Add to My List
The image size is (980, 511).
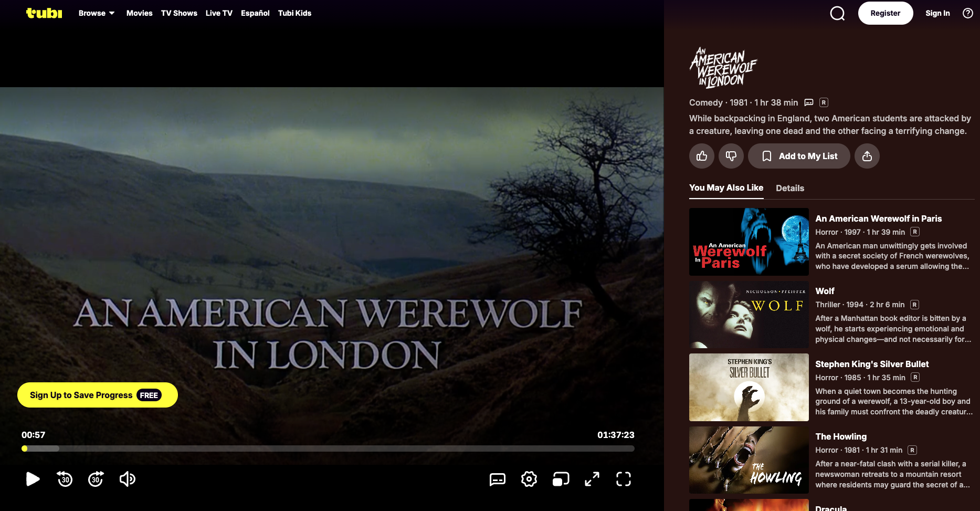click(799, 156)
